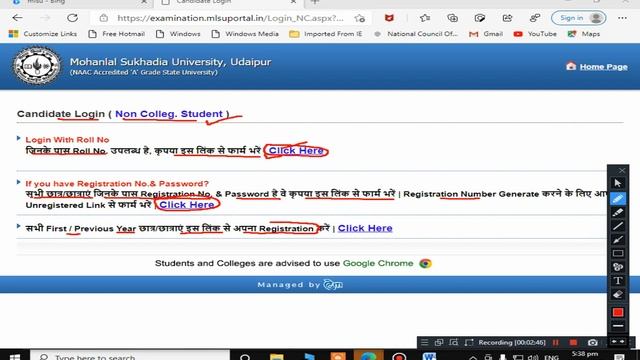The height and width of the screenshot is (360, 640).
Task: Change the line thickness setting
Action: (x=618, y=326)
